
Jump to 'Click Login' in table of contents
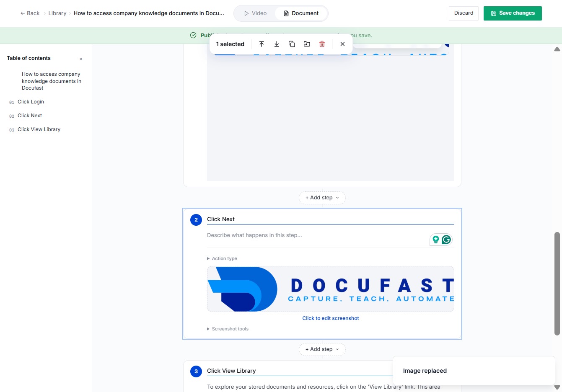[31, 102]
